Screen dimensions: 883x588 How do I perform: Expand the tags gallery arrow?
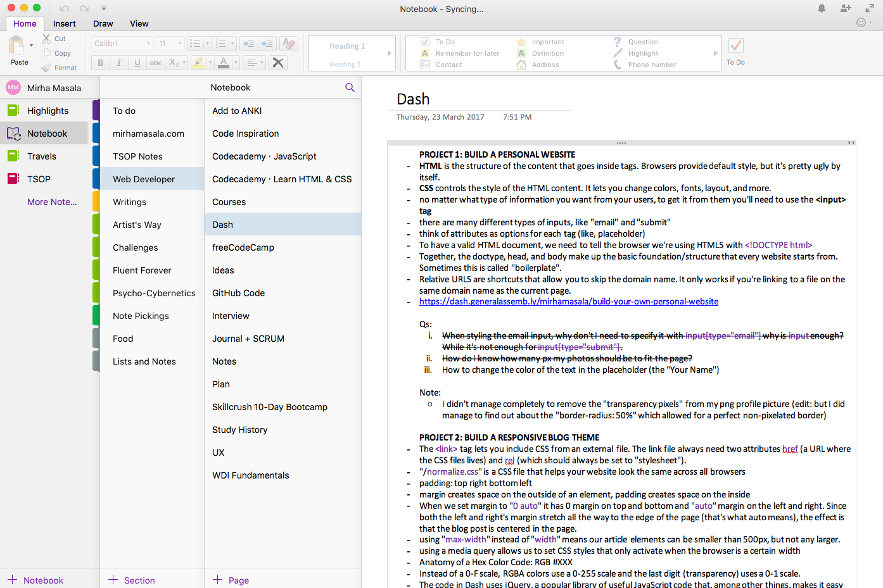pos(716,53)
